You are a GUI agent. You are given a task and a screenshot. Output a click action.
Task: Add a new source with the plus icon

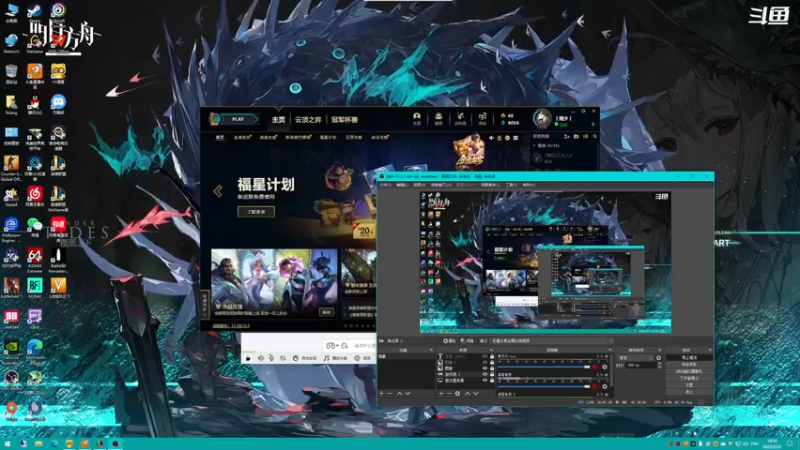[x=441, y=393]
